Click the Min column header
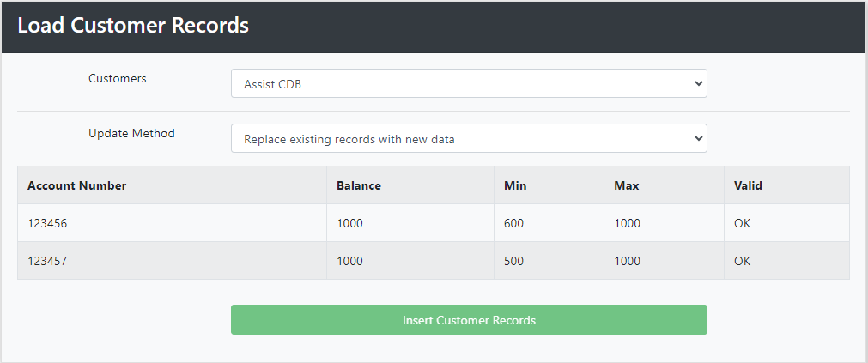Image resolution: width=868 pixels, height=363 pixels. 549,185
